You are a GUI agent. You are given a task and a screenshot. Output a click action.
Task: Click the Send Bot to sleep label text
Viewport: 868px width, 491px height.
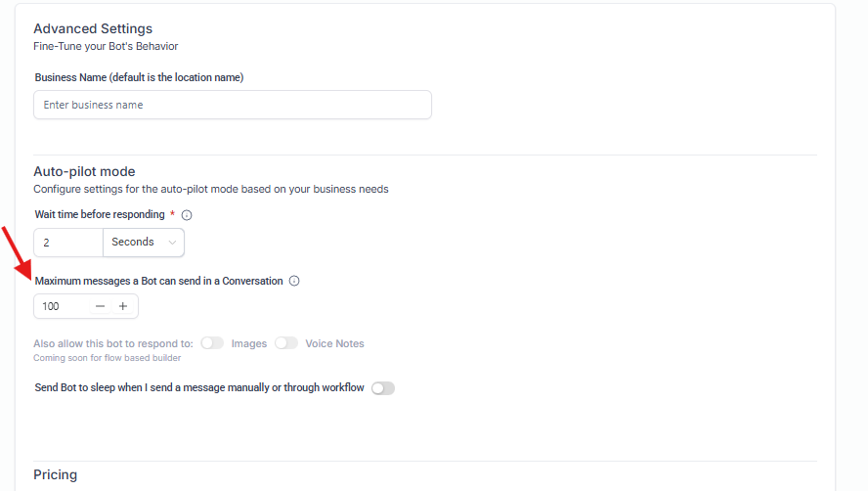pos(199,388)
